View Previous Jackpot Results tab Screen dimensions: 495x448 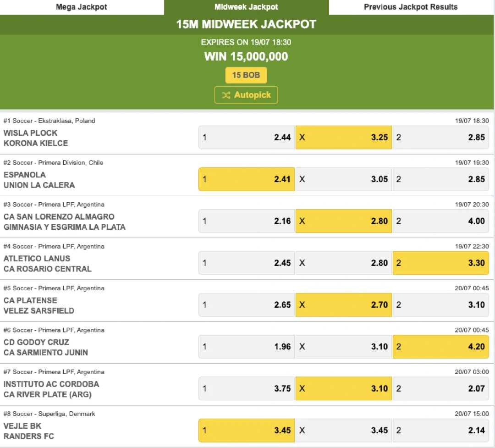[411, 7]
